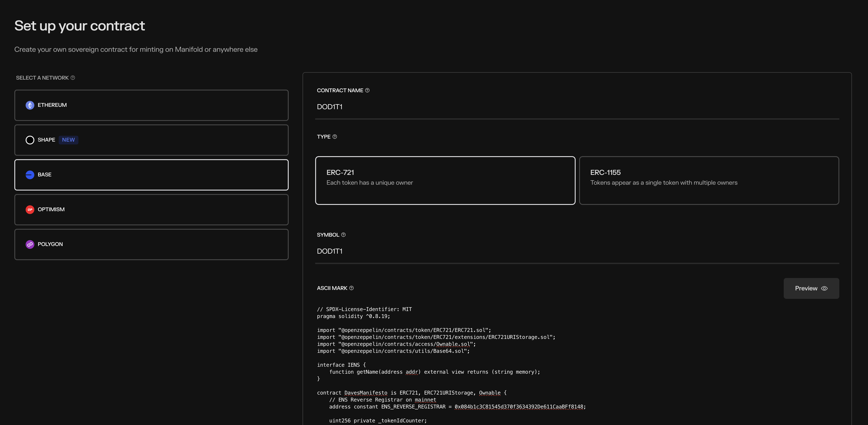The height and width of the screenshot is (425, 868).
Task: Choose the Ethereum network option
Action: coord(151,105)
